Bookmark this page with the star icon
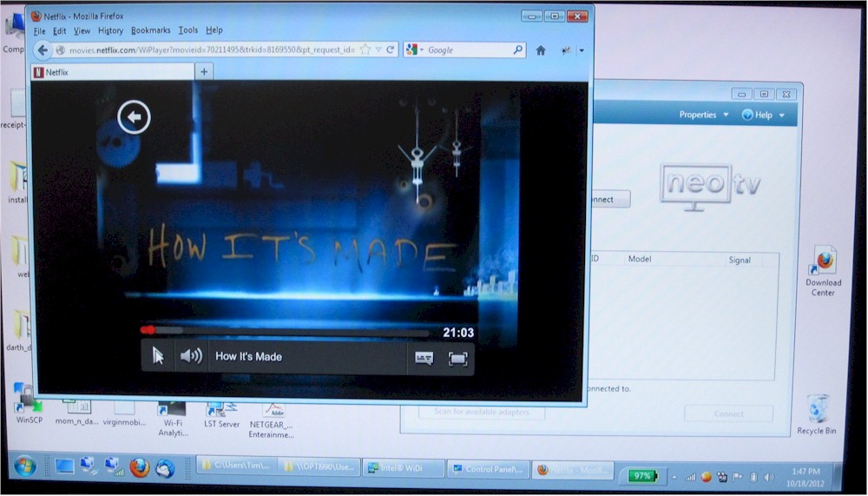The width and height of the screenshot is (868, 496). pyautogui.click(x=365, y=50)
